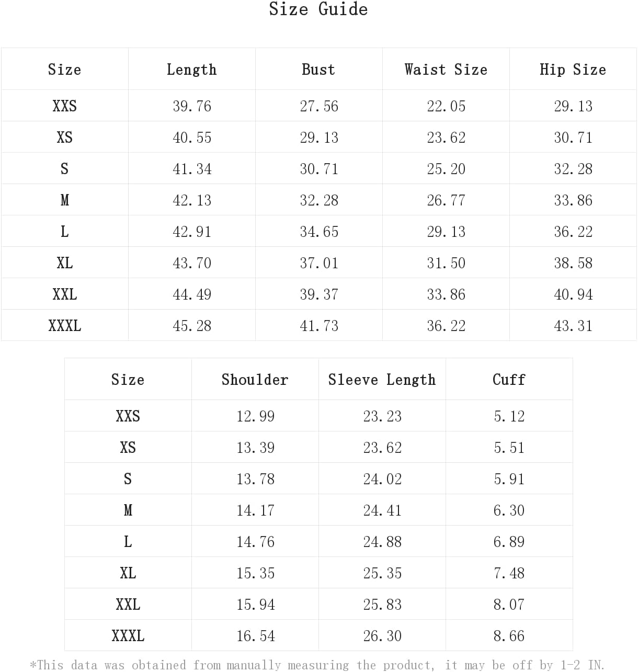The width and height of the screenshot is (638, 672).
Task: Select the XXS row in top table
Action: [x=318, y=106]
